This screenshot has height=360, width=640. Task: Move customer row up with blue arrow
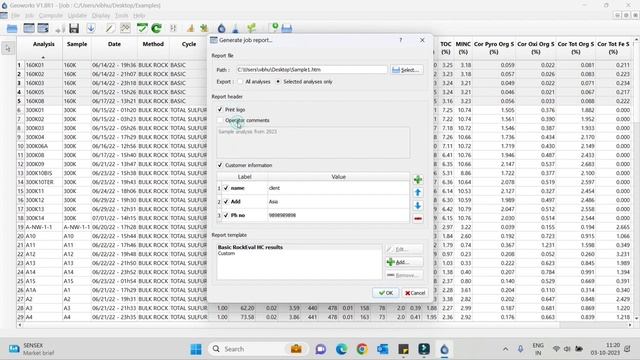point(418,193)
